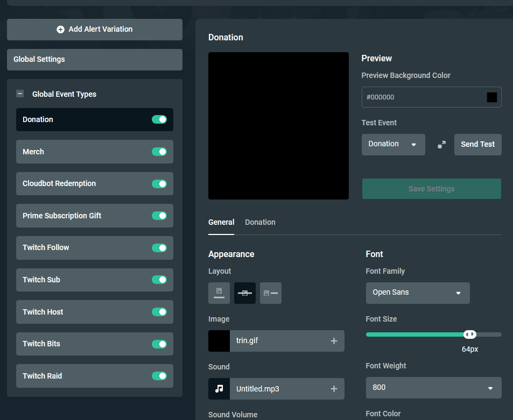Collapse Global Event Types with minus icon
This screenshot has width=513, height=420.
click(x=20, y=94)
